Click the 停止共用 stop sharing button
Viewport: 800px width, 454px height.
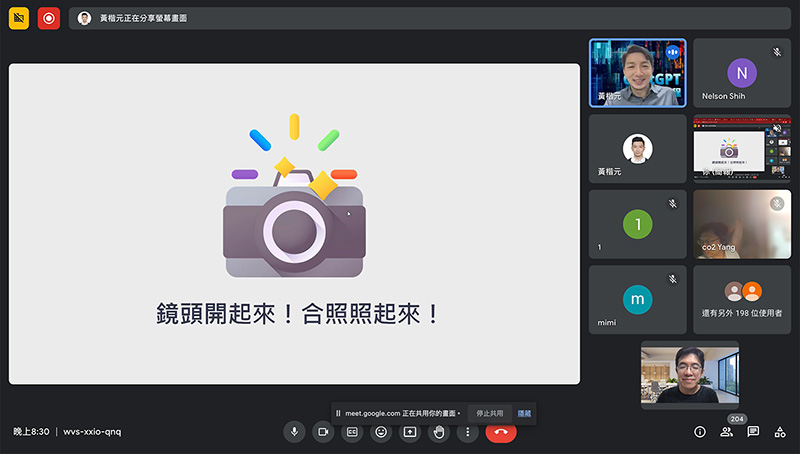click(490, 413)
